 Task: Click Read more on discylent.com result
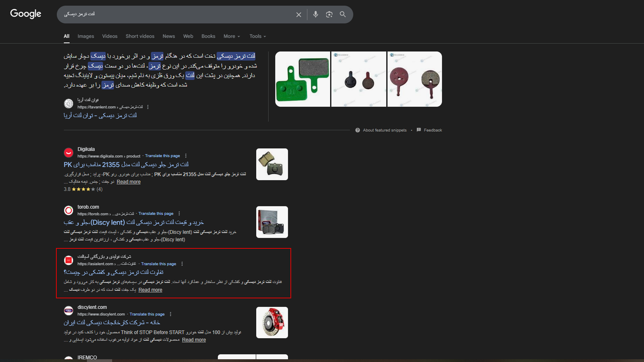pyautogui.click(x=194, y=340)
